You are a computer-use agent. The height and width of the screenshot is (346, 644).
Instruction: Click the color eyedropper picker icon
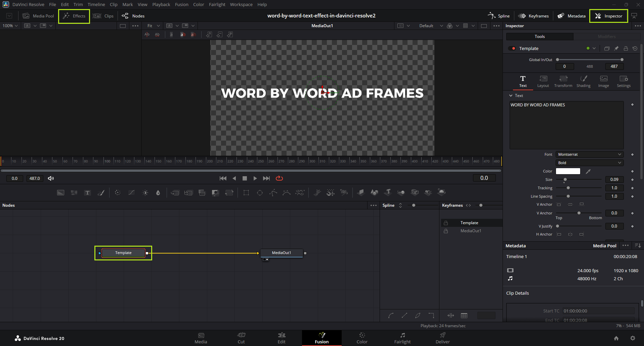[x=588, y=171]
